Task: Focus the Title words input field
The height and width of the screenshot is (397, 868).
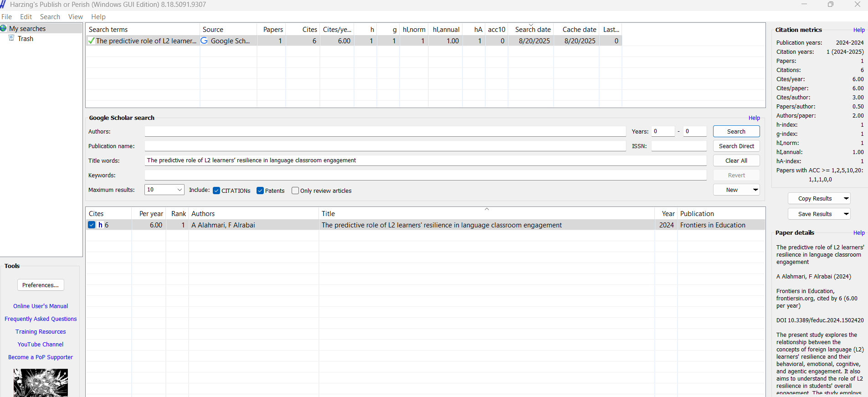Action: pos(426,160)
